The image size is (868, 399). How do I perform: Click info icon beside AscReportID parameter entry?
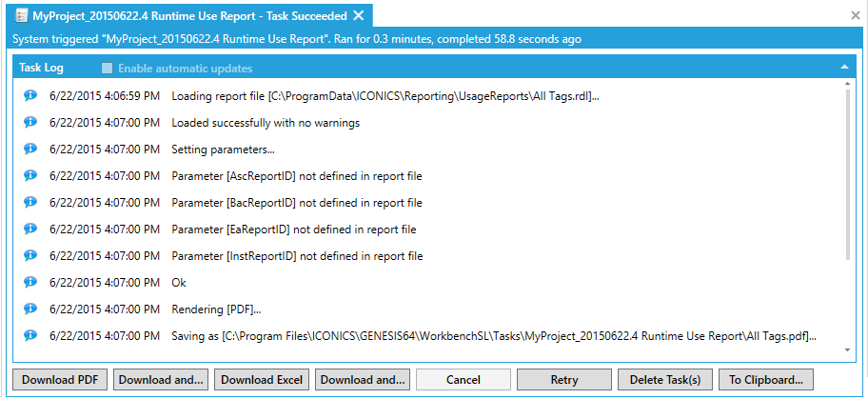[x=30, y=175]
